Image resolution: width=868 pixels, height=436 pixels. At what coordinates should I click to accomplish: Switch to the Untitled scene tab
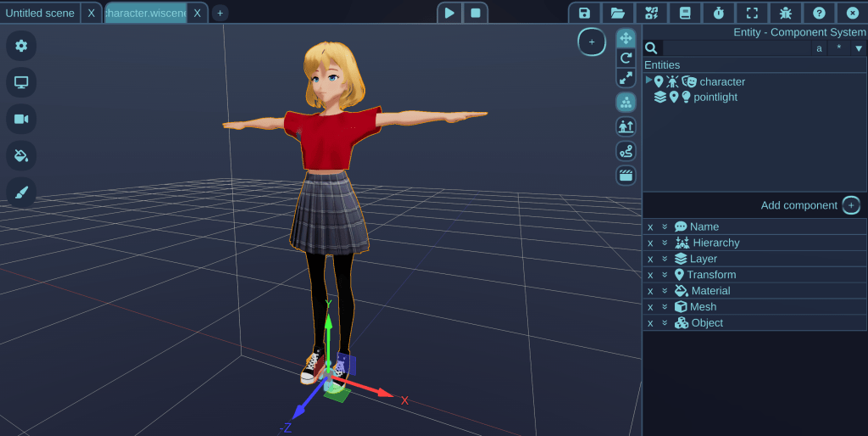pyautogui.click(x=40, y=13)
